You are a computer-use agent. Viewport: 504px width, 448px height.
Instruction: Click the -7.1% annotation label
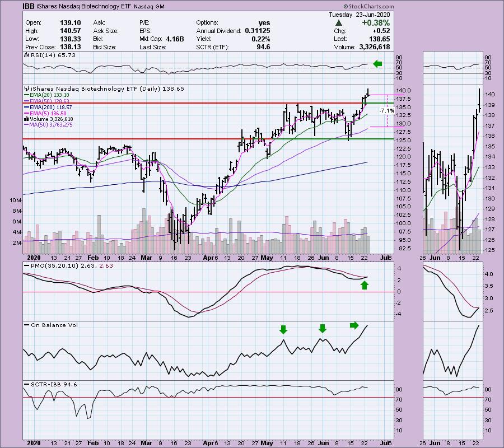click(386, 110)
